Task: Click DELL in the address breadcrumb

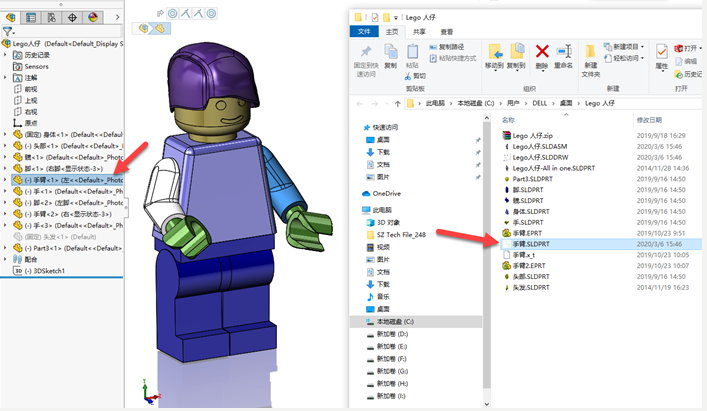Action: (539, 103)
